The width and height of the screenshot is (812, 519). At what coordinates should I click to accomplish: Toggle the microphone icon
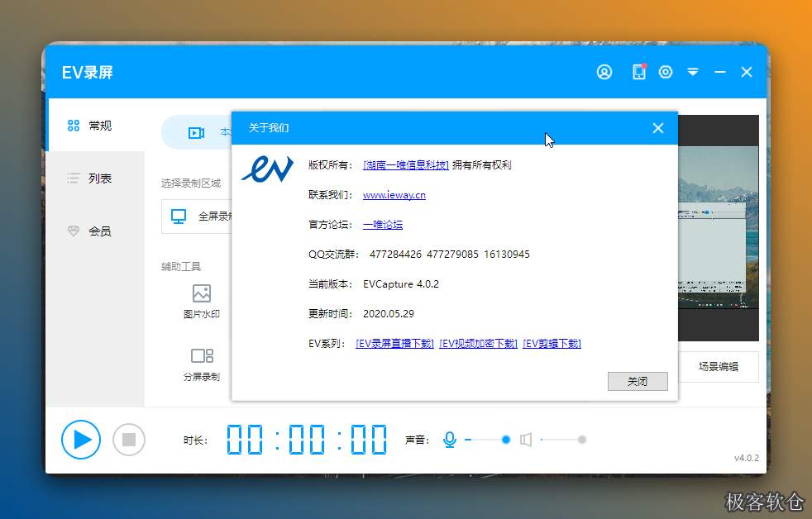pyautogui.click(x=450, y=440)
